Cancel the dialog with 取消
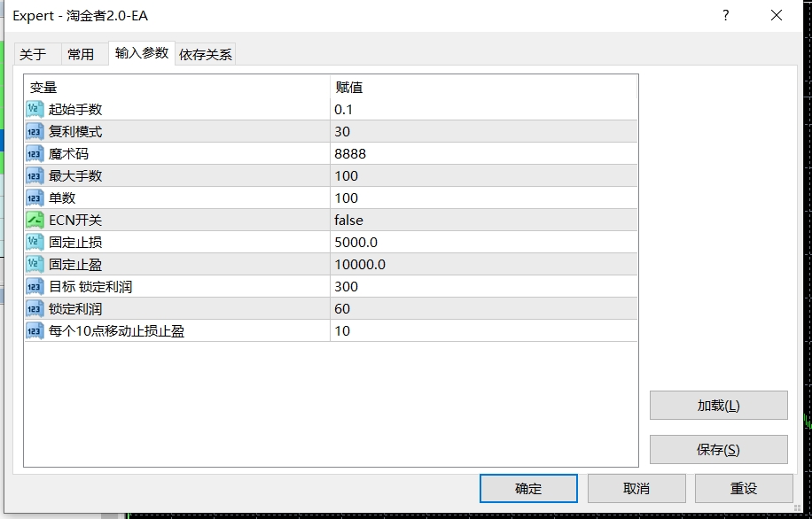 click(x=636, y=488)
